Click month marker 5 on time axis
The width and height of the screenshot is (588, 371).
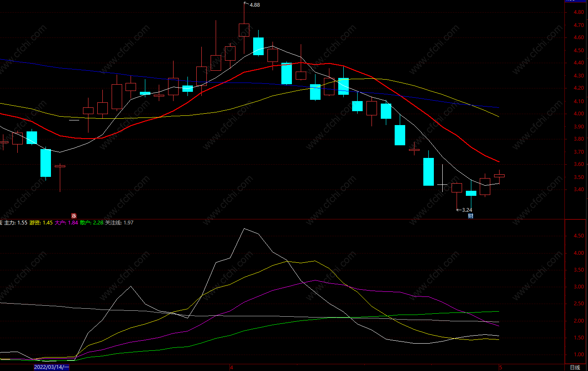click(x=501, y=368)
